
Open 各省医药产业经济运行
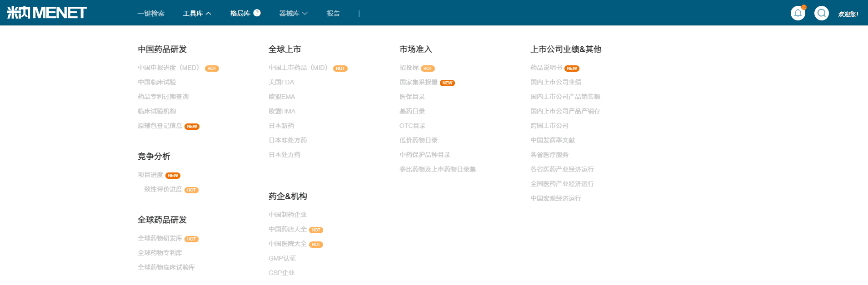click(562, 169)
